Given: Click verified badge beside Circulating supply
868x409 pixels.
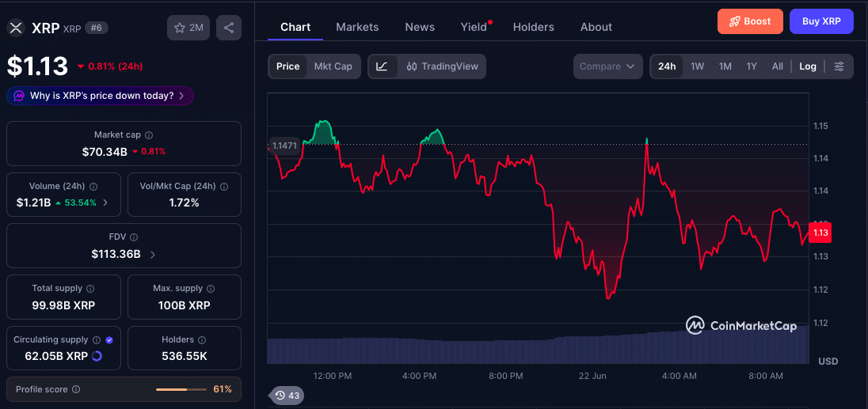Looking at the screenshot, I should [109, 340].
